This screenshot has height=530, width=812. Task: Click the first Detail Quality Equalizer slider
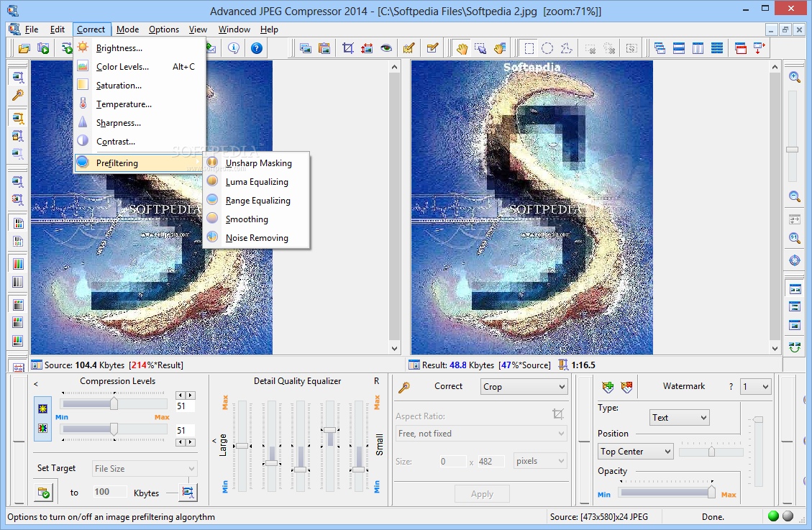click(242, 446)
